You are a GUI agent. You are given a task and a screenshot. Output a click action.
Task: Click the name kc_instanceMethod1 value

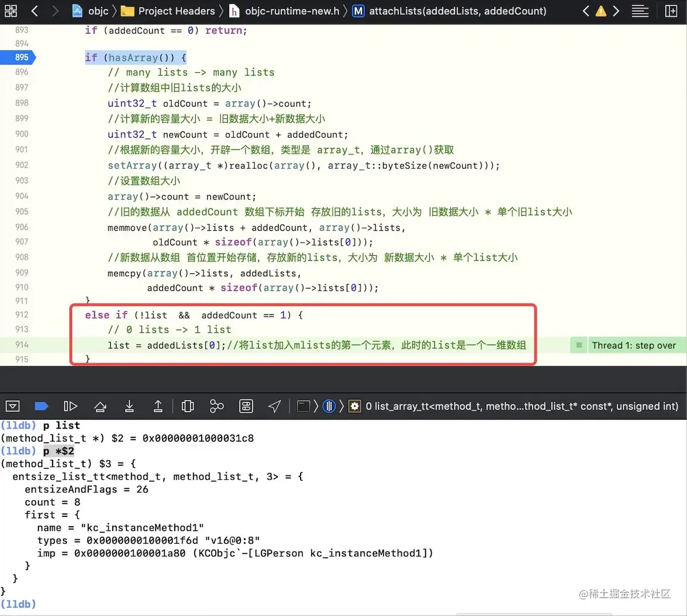coord(143,528)
